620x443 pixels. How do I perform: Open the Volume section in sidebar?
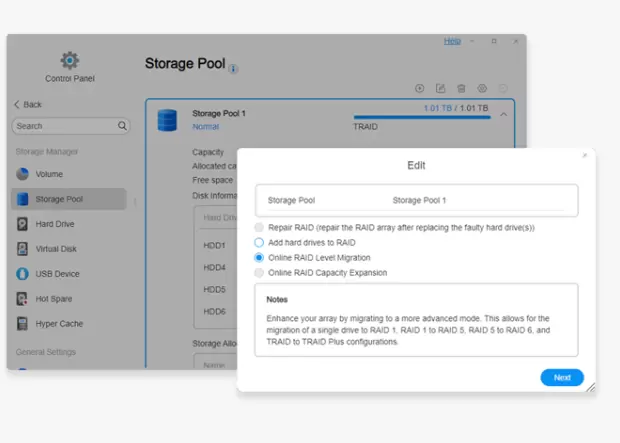click(49, 174)
